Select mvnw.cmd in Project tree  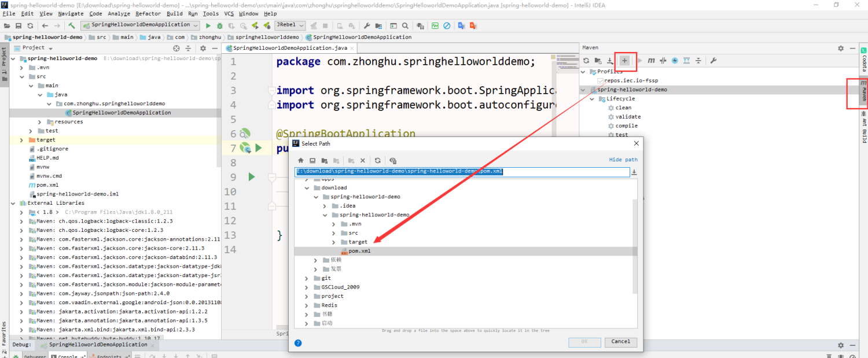[x=49, y=176]
